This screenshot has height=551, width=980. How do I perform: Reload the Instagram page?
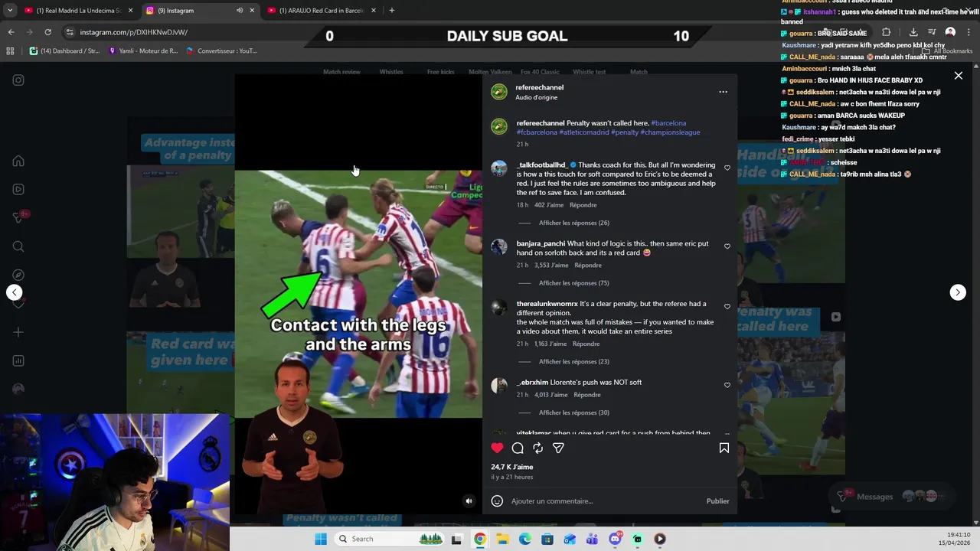[47, 32]
